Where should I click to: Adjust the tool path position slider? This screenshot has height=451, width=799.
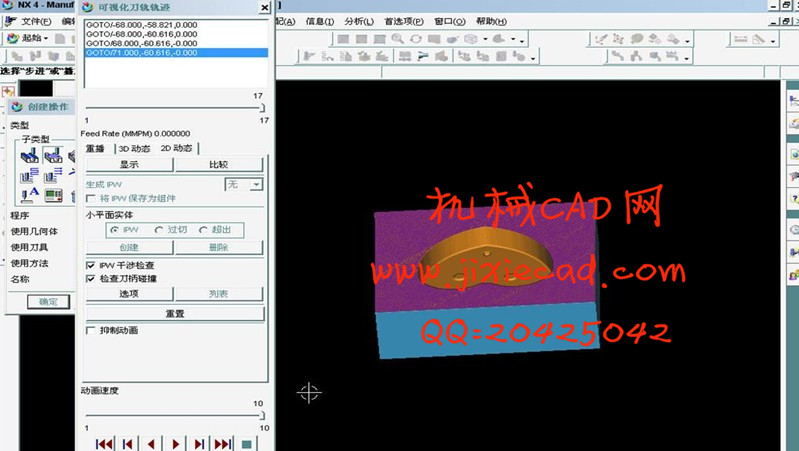pyautogui.click(x=175, y=108)
